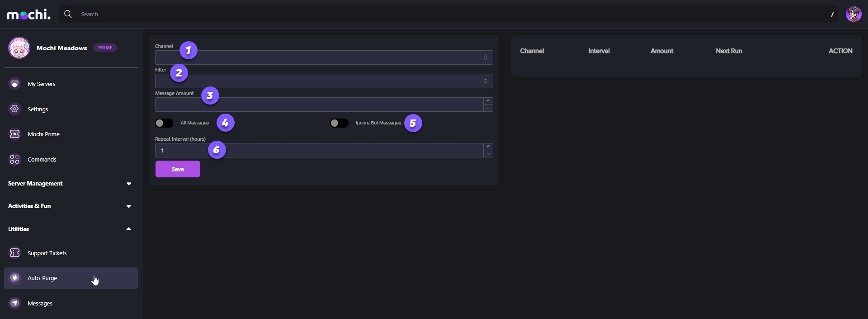Increase the Repeat Interval hours
This screenshot has width=868, height=319.
(x=488, y=147)
